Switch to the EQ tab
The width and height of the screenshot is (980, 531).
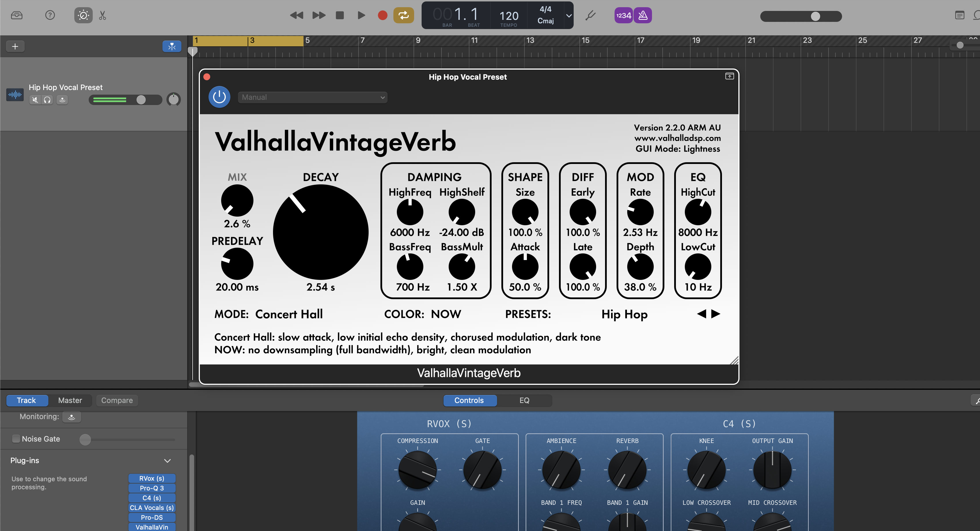(524, 400)
